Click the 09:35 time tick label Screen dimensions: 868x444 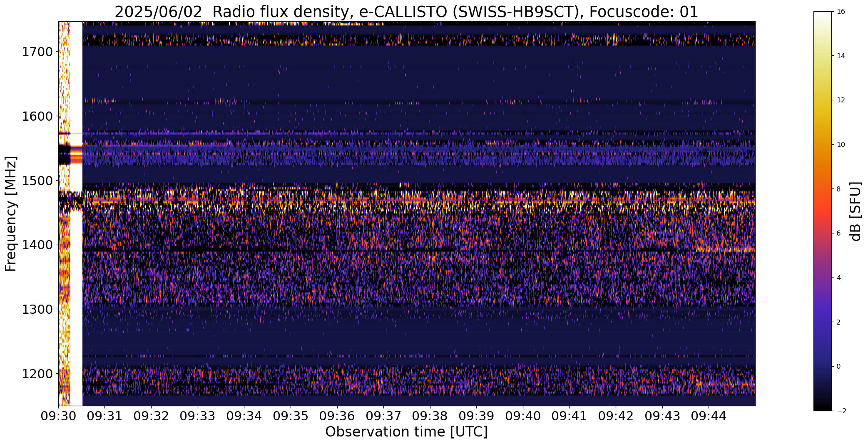pyautogui.click(x=291, y=416)
